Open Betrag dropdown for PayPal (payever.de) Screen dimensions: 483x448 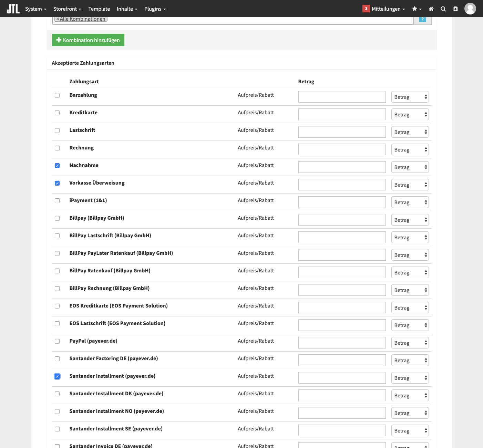pyautogui.click(x=410, y=343)
